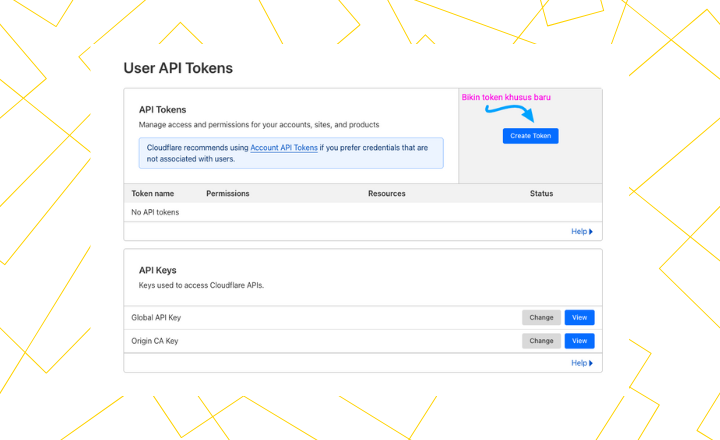Expand Help under API Keys section
This screenshot has width=720, height=440.
582,363
